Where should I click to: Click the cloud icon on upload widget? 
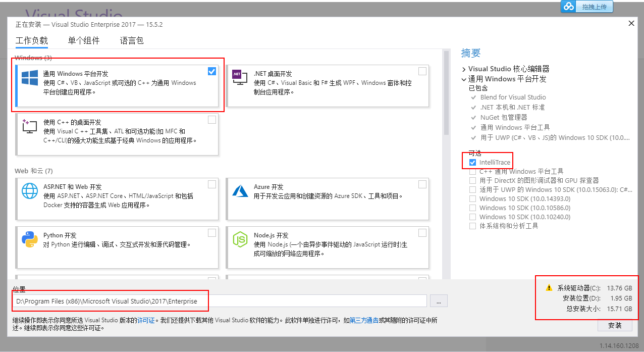coord(569,7)
